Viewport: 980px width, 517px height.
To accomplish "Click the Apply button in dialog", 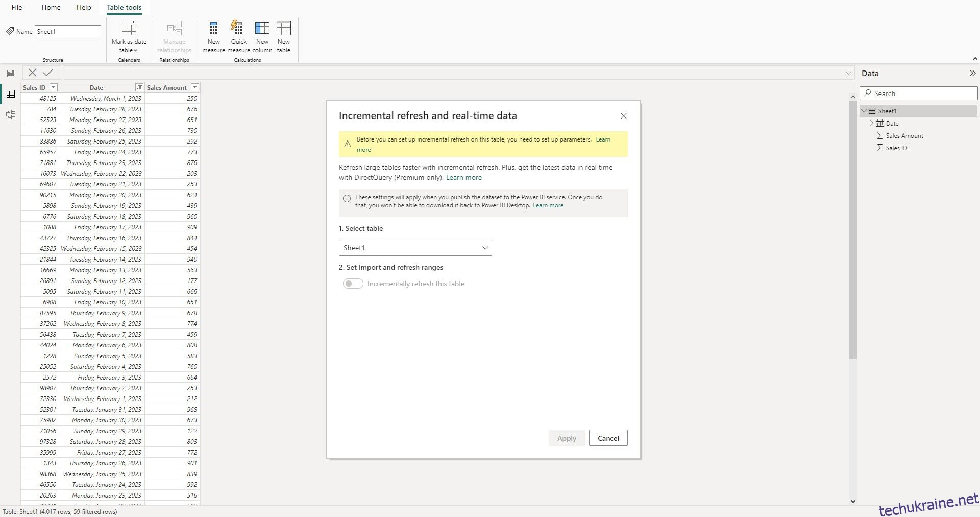I will tap(567, 438).
